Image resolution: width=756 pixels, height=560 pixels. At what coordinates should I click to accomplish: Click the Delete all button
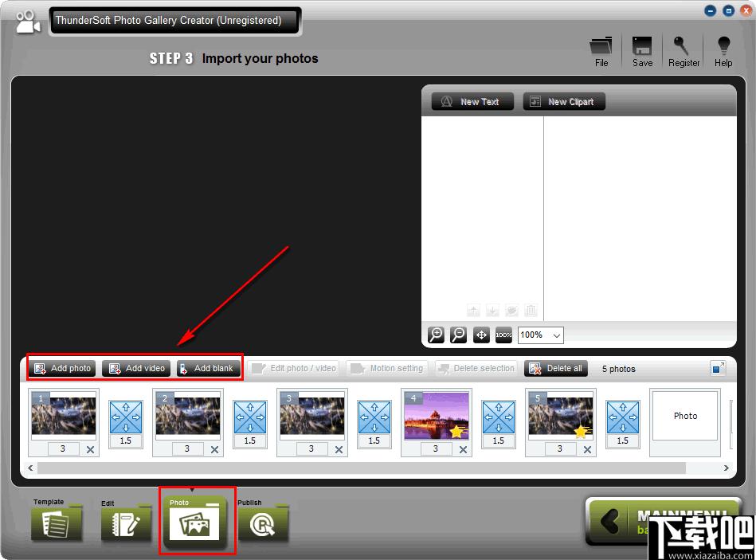tap(556, 368)
